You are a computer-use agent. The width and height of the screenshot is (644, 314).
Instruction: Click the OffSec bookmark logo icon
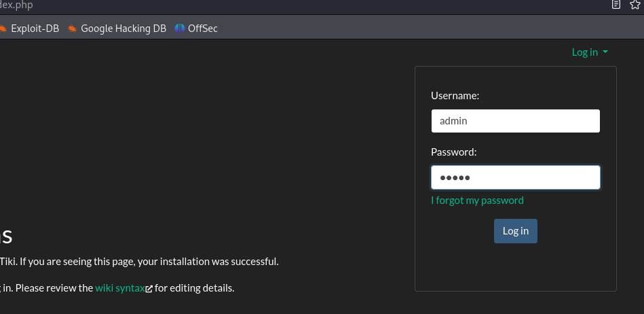(x=180, y=29)
